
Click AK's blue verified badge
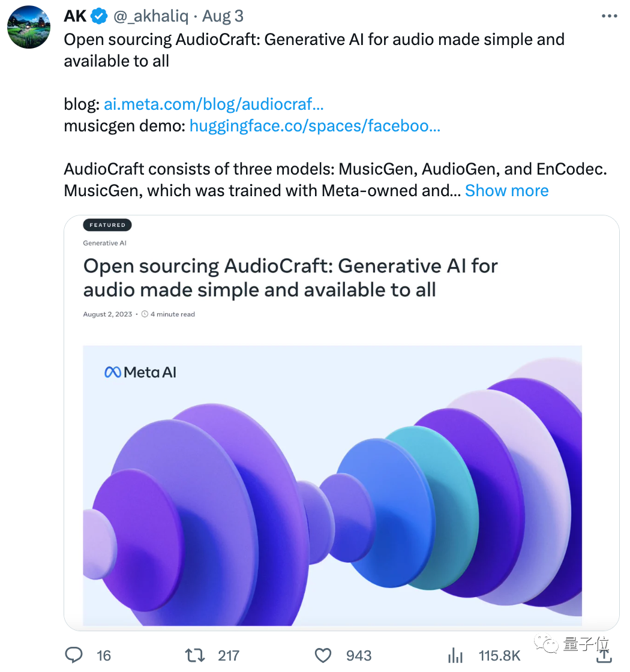(98, 16)
